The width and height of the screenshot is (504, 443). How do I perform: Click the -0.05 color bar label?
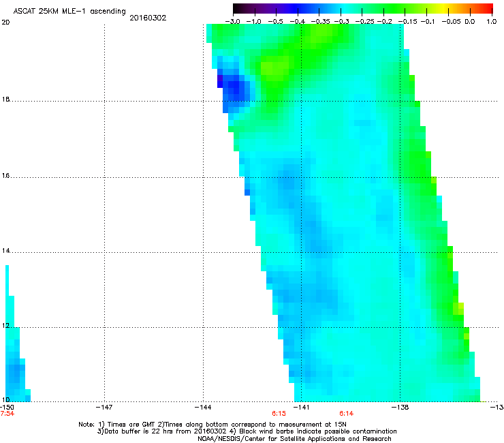tap(451, 22)
